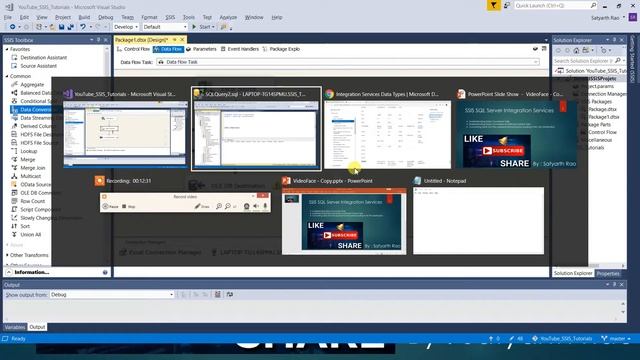Click the Undo toolbar icon
The width and height of the screenshot is (640, 360).
(83, 27)
